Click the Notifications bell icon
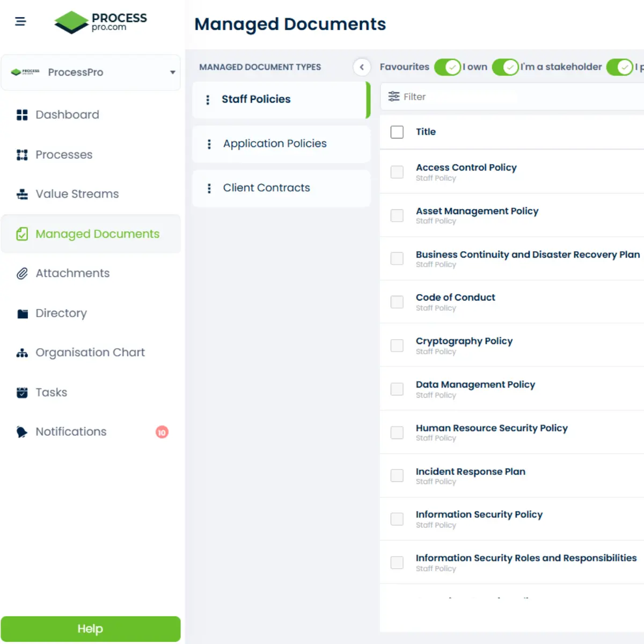The height and width of the screenshot is (644, 644). coord(21,431)
